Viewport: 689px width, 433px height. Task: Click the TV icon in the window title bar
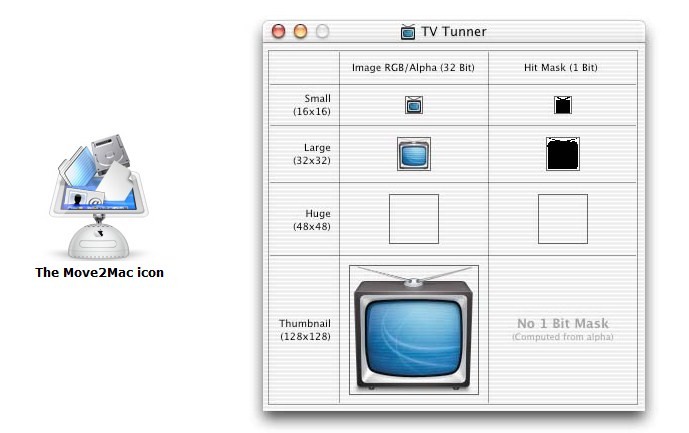click(x=408, y=32)
